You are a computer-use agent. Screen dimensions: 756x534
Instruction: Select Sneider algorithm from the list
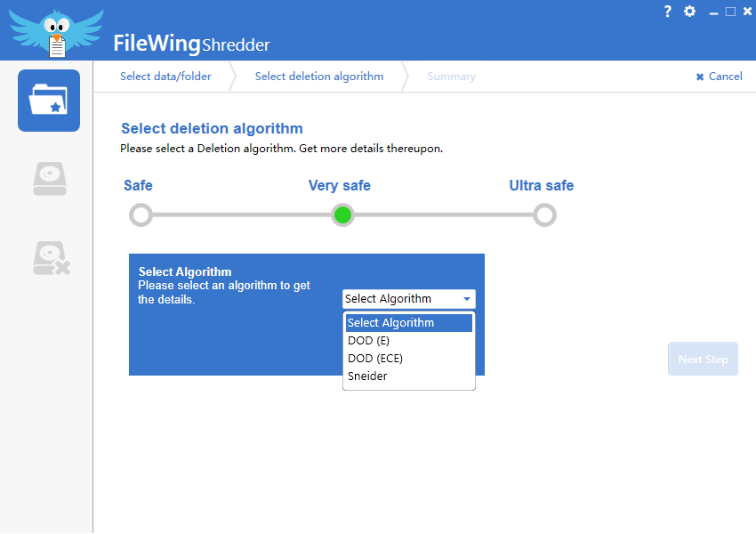(x=367, y=376)
